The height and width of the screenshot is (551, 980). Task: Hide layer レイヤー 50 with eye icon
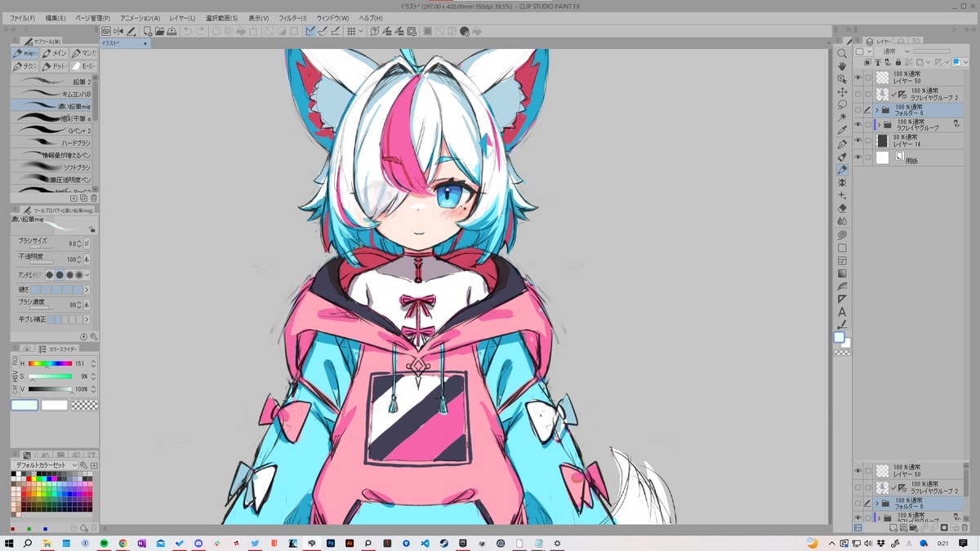coord(857,78)
